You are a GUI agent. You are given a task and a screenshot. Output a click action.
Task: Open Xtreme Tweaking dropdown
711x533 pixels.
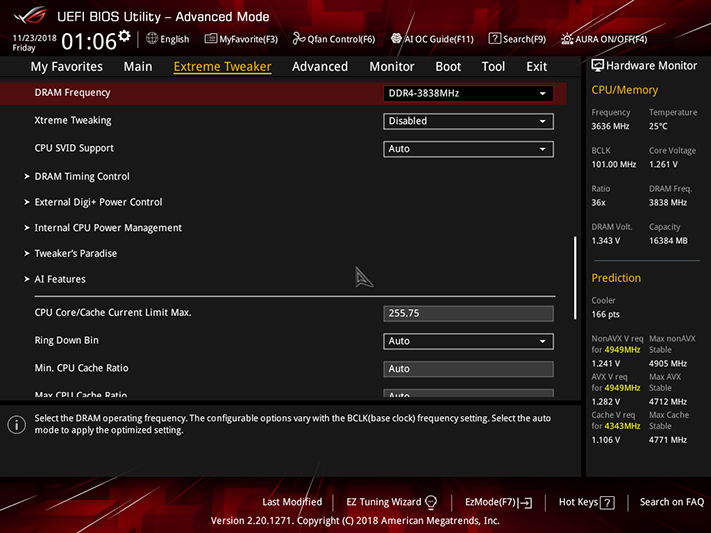coord(468,121)
